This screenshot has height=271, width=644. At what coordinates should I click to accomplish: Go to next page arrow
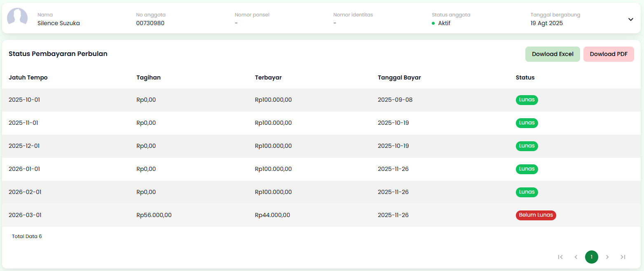(x=607, y=257)
